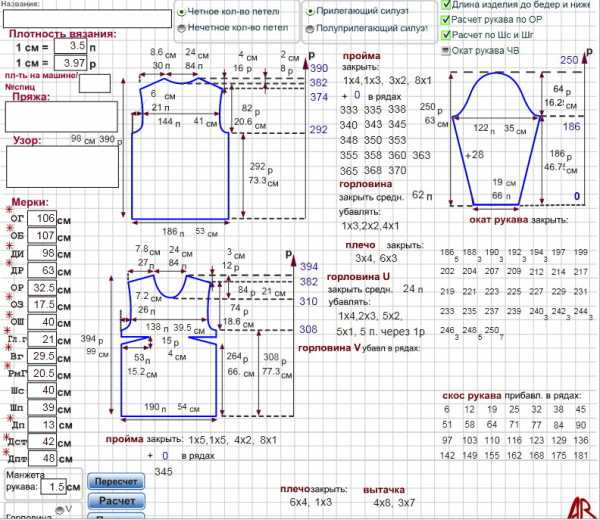Toggle the Расчет по Шс и Шг checkbox
This screenshot has width=600, height=520.
[x=446, y=34]
